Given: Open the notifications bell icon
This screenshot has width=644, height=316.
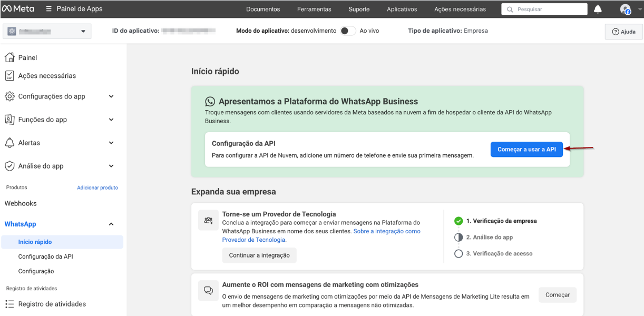Looking at the screenshot, I should pyautogui.click(x=598, y=9).
